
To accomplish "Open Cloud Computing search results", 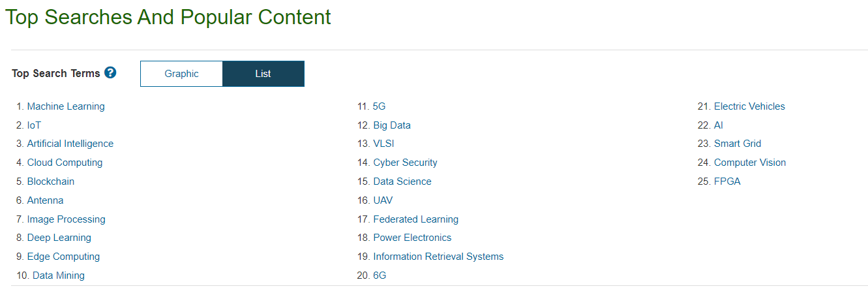I will [65, 163].
